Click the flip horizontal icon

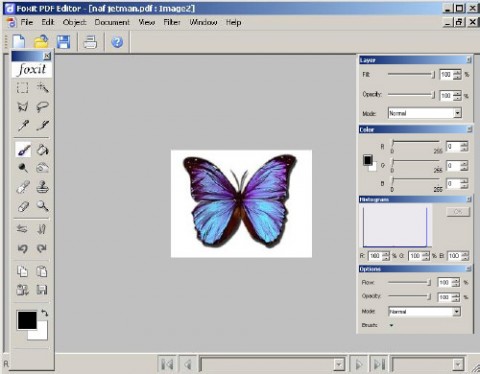click(22, 229)
